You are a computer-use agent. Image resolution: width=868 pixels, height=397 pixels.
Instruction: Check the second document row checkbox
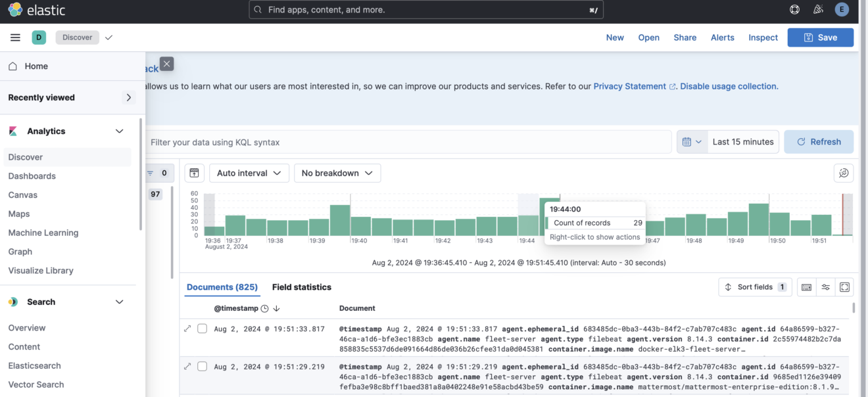(x=202, y=366)
